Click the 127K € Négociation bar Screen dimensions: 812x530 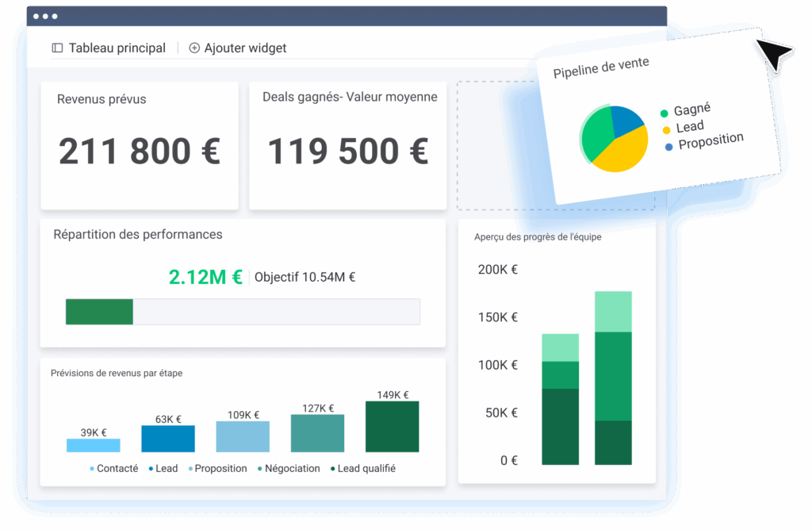(x=317, y=433)
